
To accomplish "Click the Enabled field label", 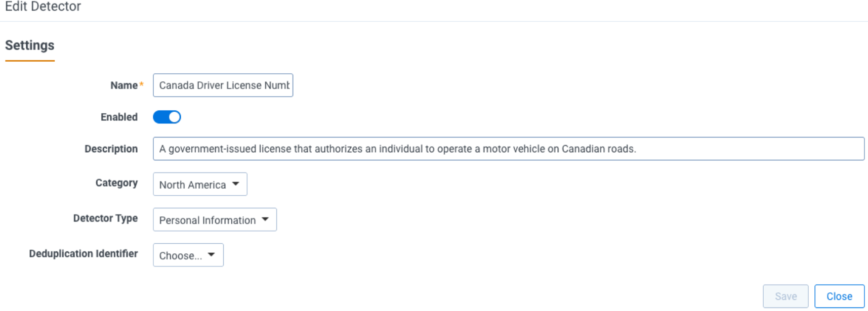I will pyautogui.click(x=119, y=117).
